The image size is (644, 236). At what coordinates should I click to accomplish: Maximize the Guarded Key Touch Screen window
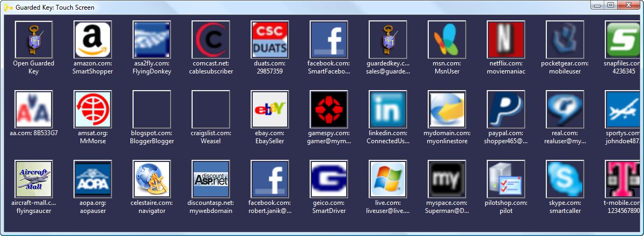(611, 5)
